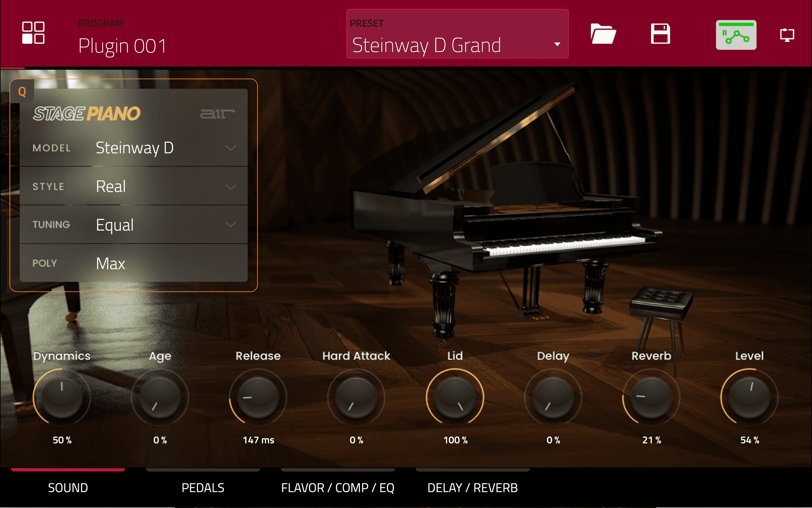Click the open folder load preset icon
The height and width of the screenshot is (508, 812).
point(603,34)
